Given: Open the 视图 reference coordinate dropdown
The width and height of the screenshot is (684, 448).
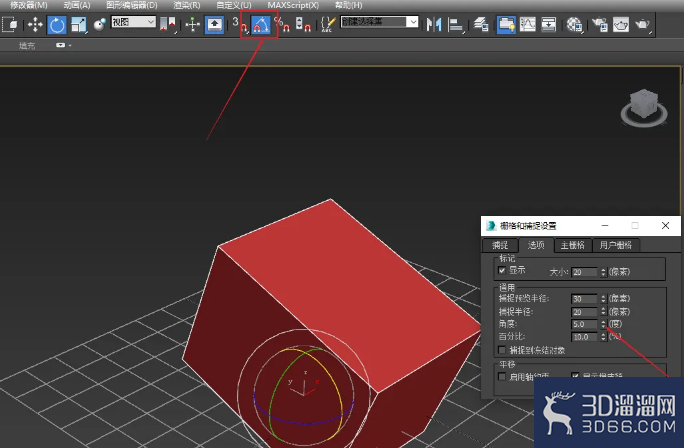Looking at the screenshot, I should (133, 22).
